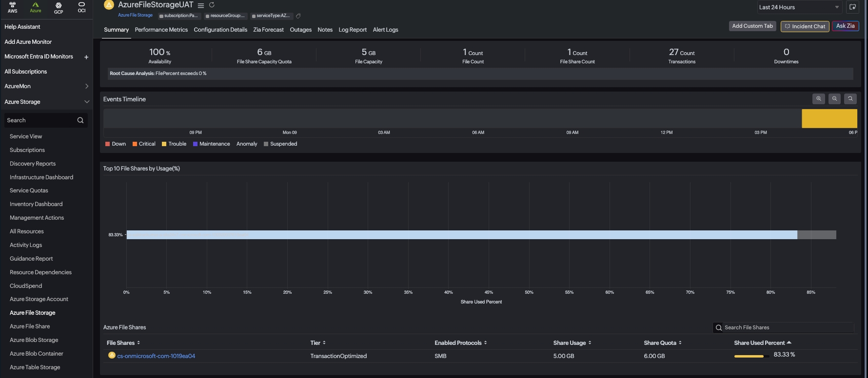
Task: Open the Last 24 Hours time range dropdown
Action: 798,7
